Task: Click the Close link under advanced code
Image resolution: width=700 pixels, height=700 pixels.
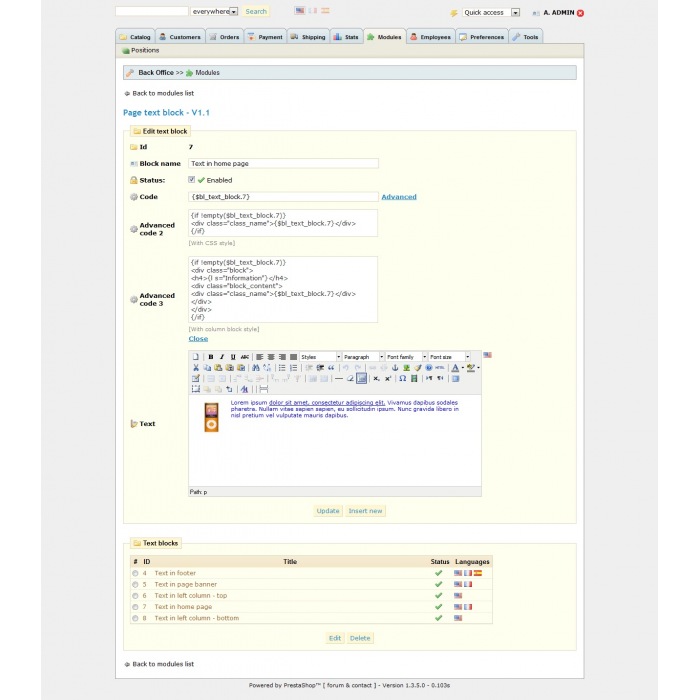Action: [x=198, y=339]
